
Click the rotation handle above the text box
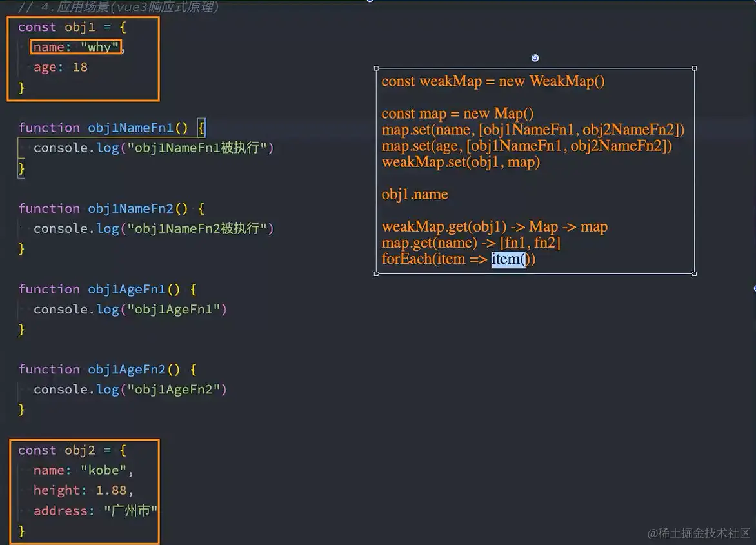535,58
